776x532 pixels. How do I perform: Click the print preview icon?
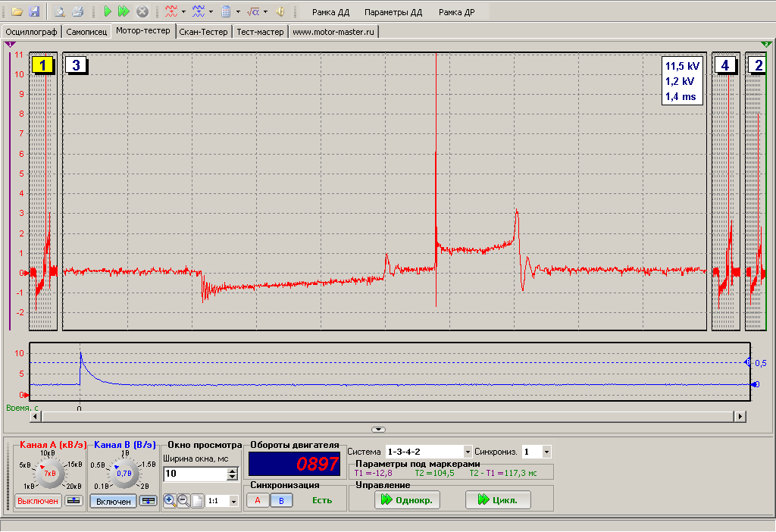(60, 11)
